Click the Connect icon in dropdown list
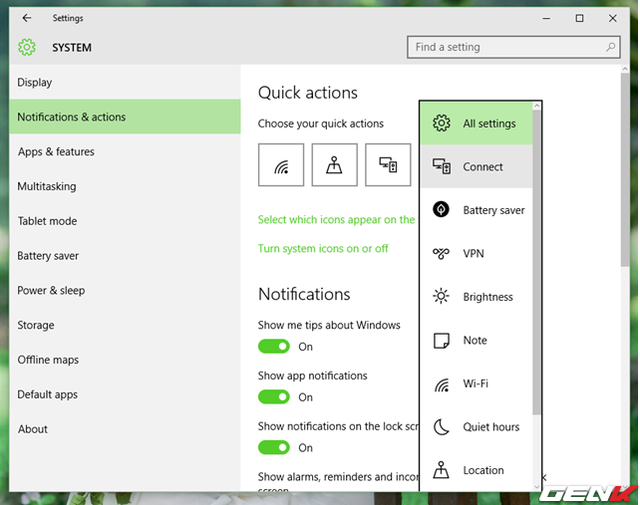The image size is (640, 505). click(441, 167)
